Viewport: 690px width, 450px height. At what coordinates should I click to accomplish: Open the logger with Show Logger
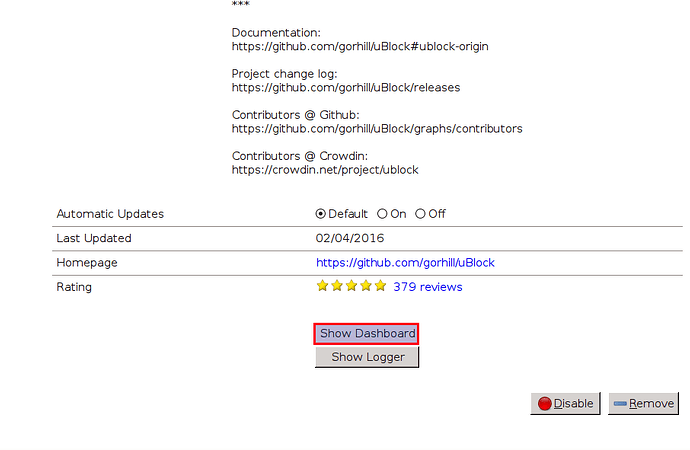(x=367, y=357)
